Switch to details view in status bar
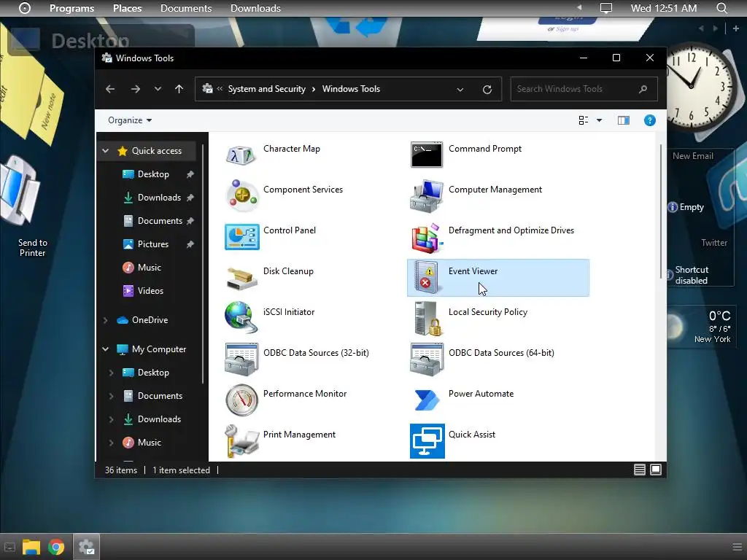 click(x=639, y=470)
